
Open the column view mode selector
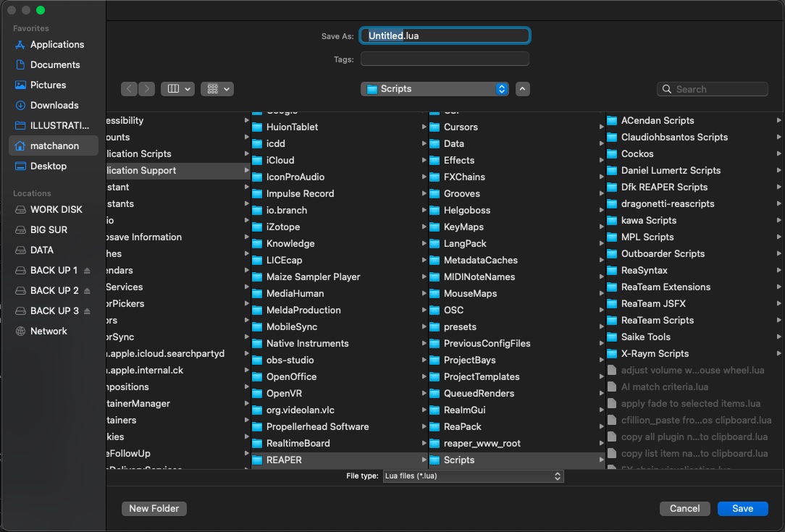coord(177,89)
